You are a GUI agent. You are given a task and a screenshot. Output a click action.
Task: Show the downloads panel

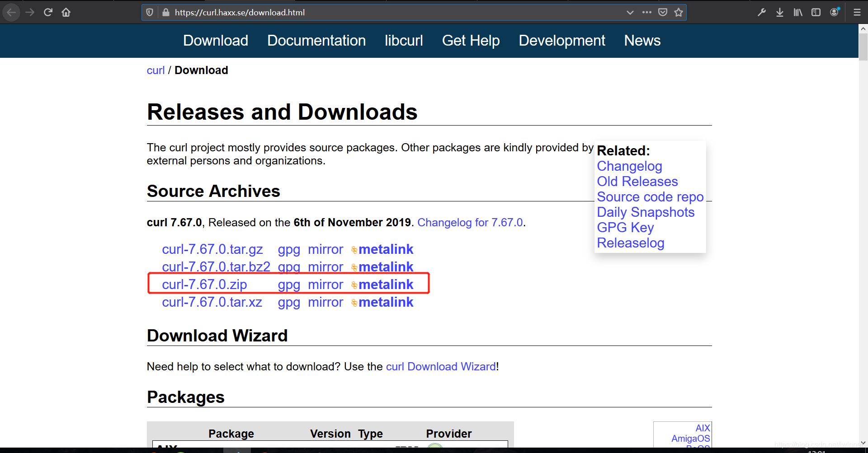(780, 12)
